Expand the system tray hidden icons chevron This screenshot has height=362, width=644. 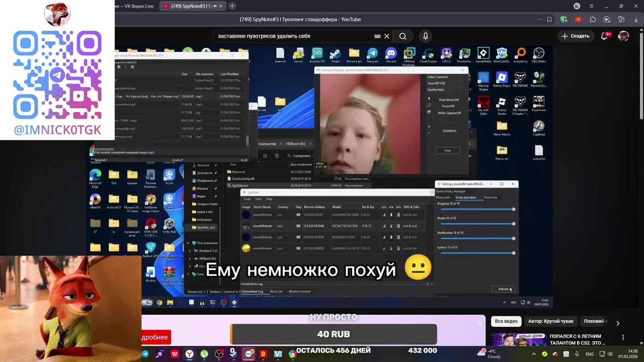[x=534, y=354]
